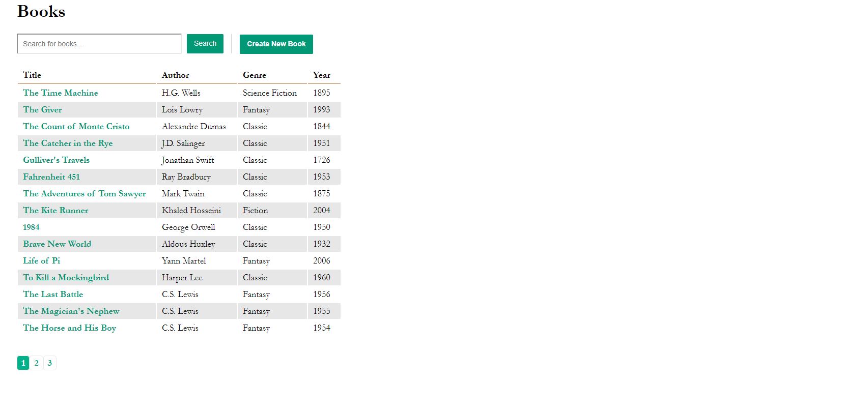Go to pagination page 3

pos(50,363)
